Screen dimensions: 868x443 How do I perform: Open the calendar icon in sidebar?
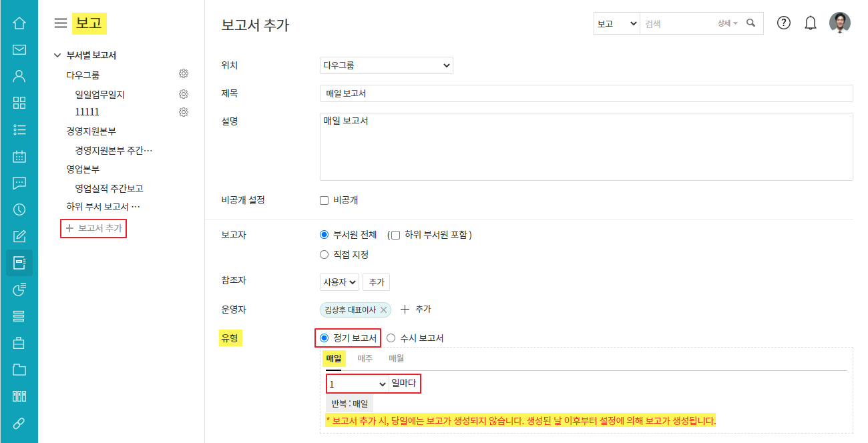tap(19, 156)
